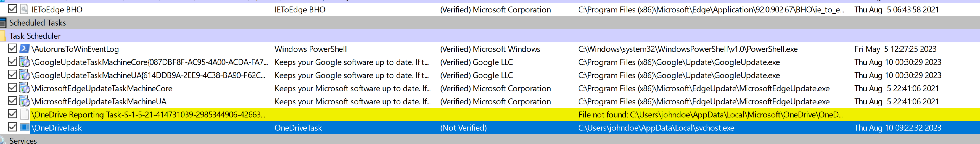Select the Scheduled Tasks category header
The width and height of the screenshot is (980, 144).
(490, 22)
